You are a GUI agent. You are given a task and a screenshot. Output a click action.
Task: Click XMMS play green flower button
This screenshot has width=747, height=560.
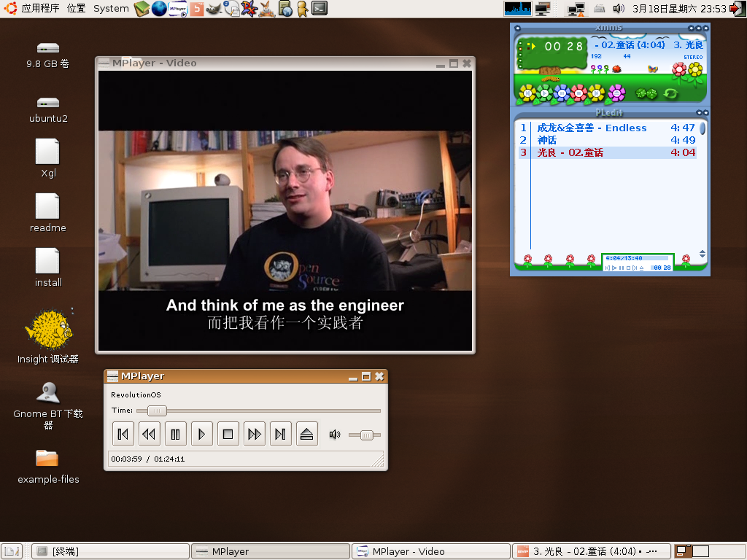point(544,93)
